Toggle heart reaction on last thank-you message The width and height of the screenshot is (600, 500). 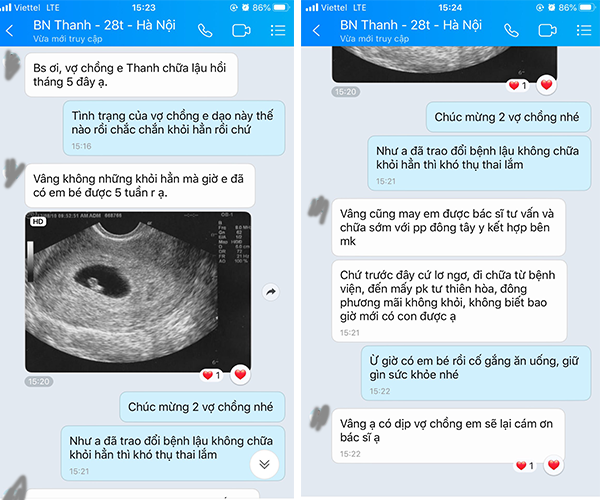point(553,465)
